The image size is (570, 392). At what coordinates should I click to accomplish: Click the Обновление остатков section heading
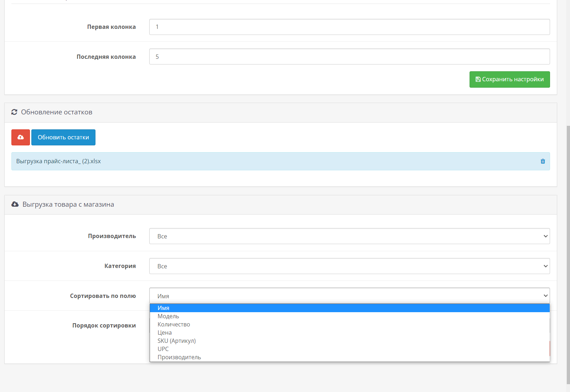[57, 112]
